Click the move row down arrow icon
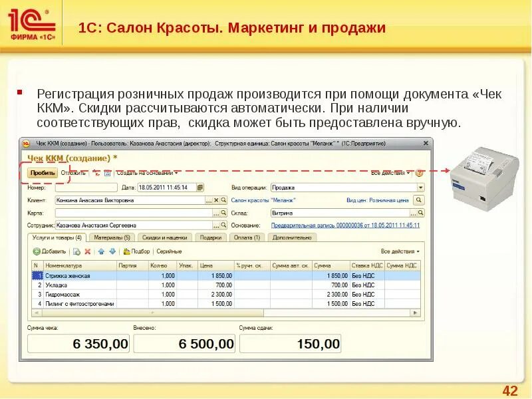This screenshot has height=399, width=532. pyautogui.click(x=112, y=251)
